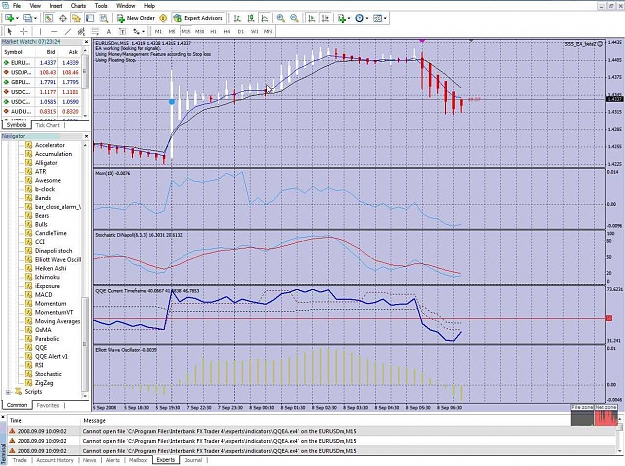
Task: Select the Moving Averages indicator in Navigator
Action: [x=57, y=321]
